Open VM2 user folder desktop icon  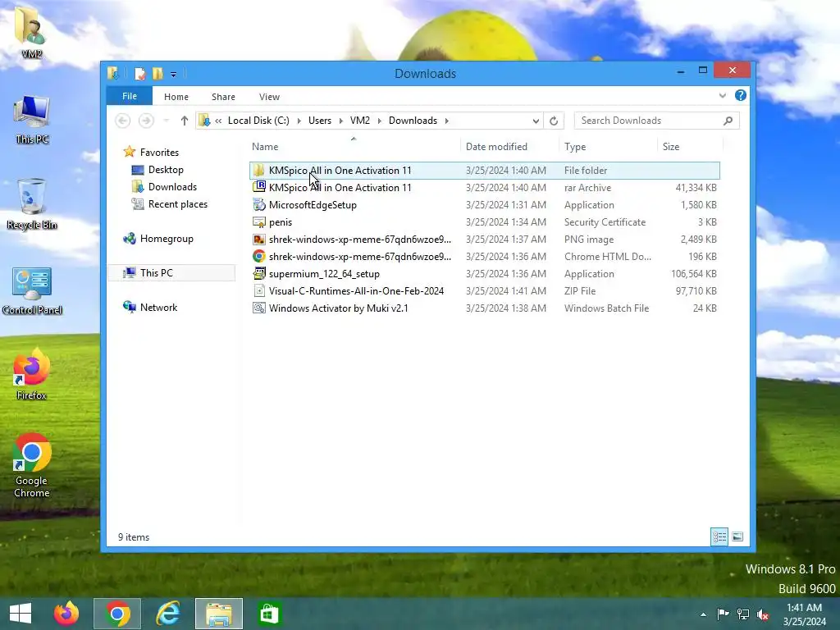tap(32, 32)
